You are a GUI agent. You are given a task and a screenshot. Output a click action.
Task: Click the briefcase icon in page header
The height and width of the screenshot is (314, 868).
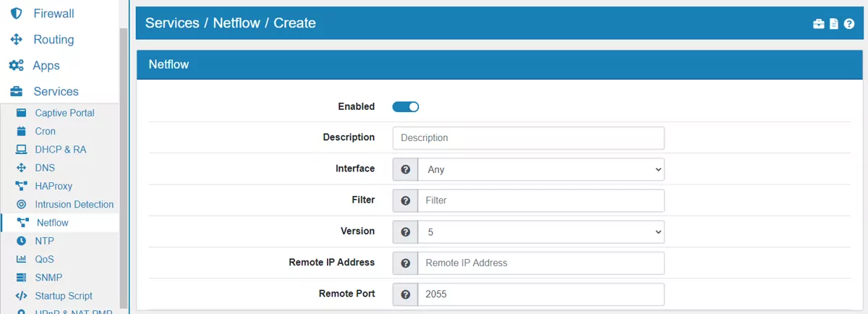click(x=819, y=24)
